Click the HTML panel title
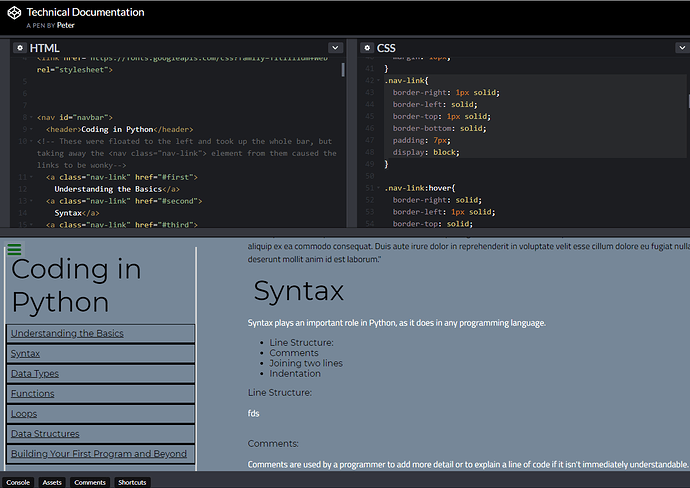This screenshot has height=488, width=690. (x=44, y=48)
